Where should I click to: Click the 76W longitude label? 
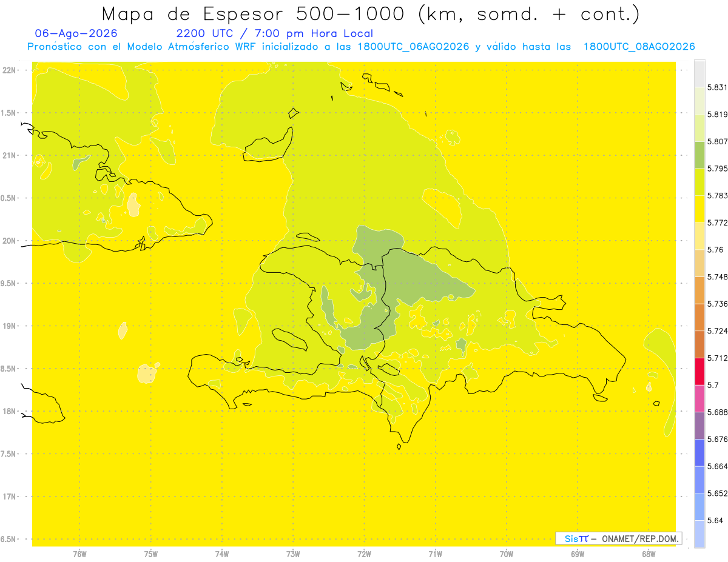[79, 554]
